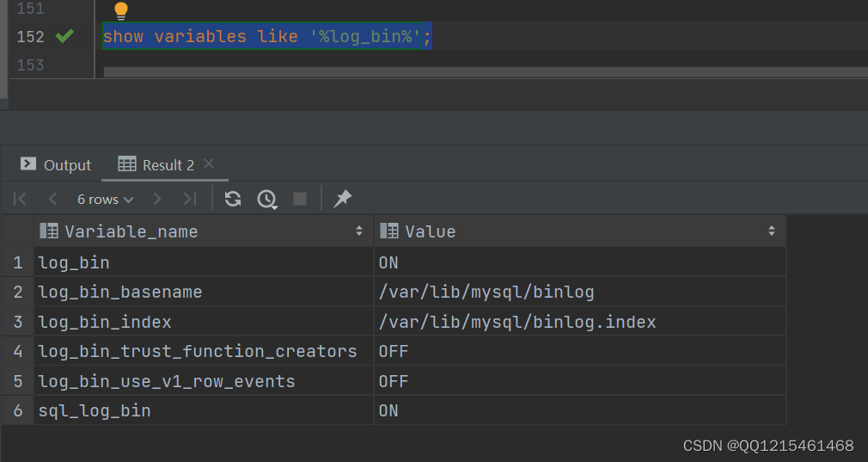
Task: Click the sql_log_bin cell
Action: 204,410
